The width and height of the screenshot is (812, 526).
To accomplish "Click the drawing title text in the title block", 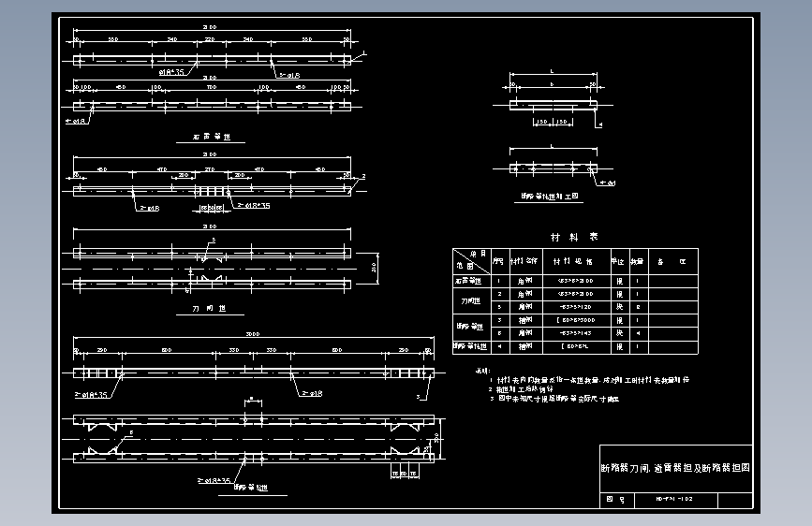I will pyautogui.click(x=675, y=468).
